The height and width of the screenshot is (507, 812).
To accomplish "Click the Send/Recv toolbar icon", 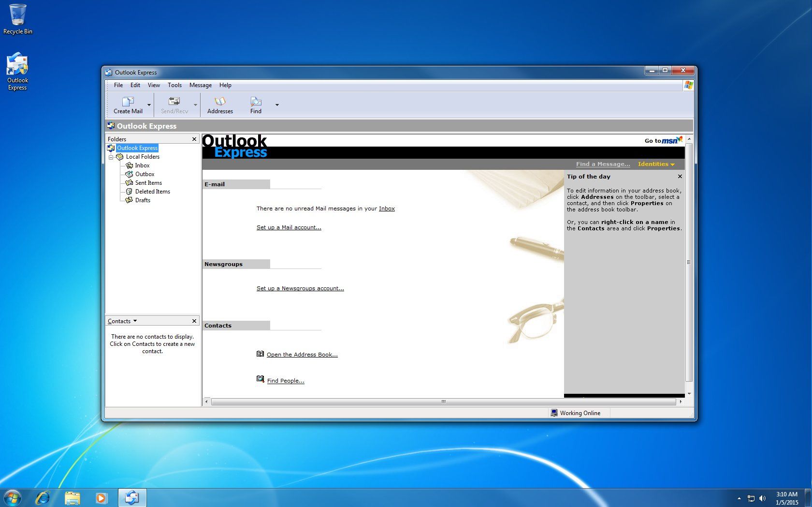I will pos(174,102).
